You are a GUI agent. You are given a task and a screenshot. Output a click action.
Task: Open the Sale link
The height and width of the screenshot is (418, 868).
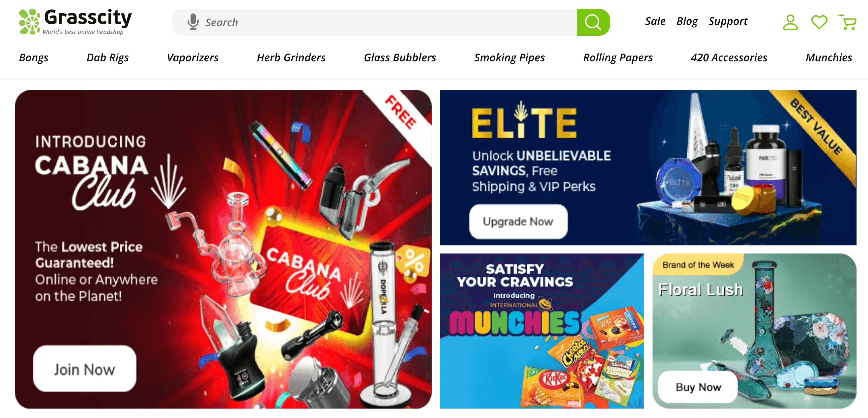[x=655, y=21]
